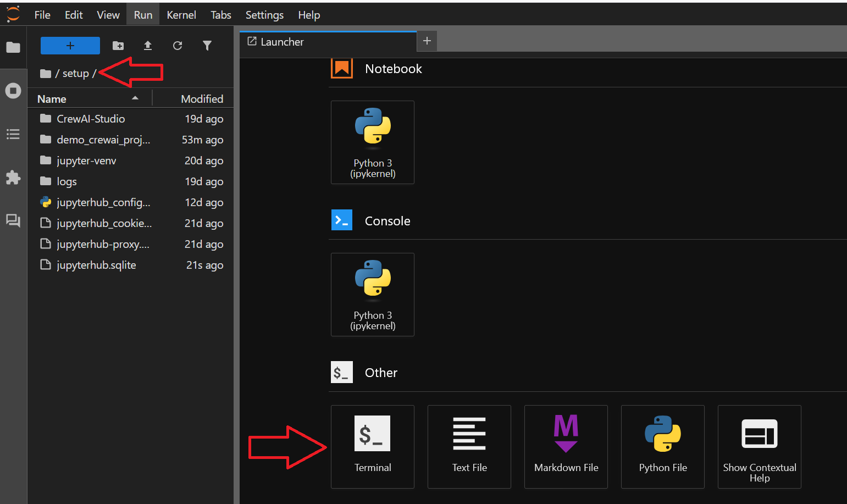Open the Extension Manager puzzle icon
This screenshot has height=504, width=847.
pos(13,178)
